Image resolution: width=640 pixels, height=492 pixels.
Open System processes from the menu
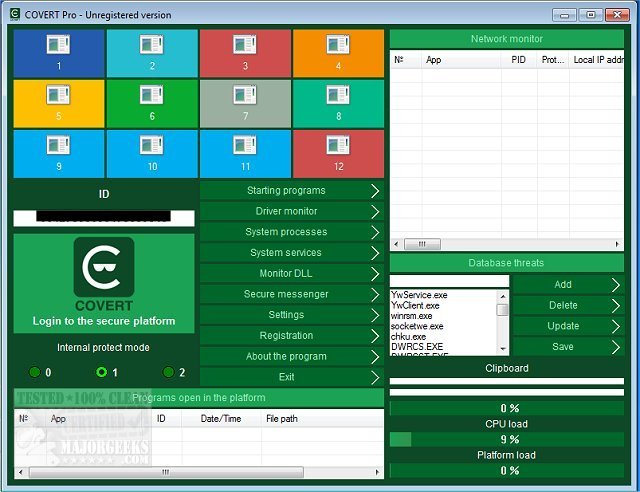(291, 232)
